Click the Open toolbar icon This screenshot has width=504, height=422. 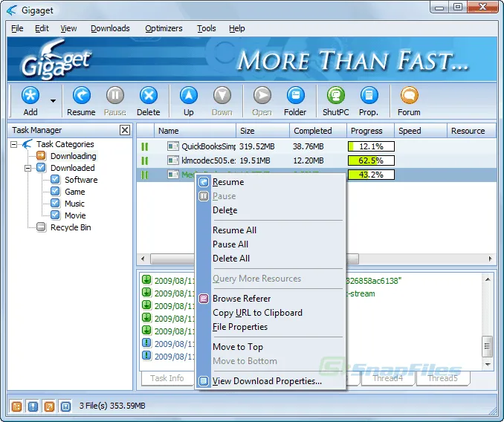point(262,95)
